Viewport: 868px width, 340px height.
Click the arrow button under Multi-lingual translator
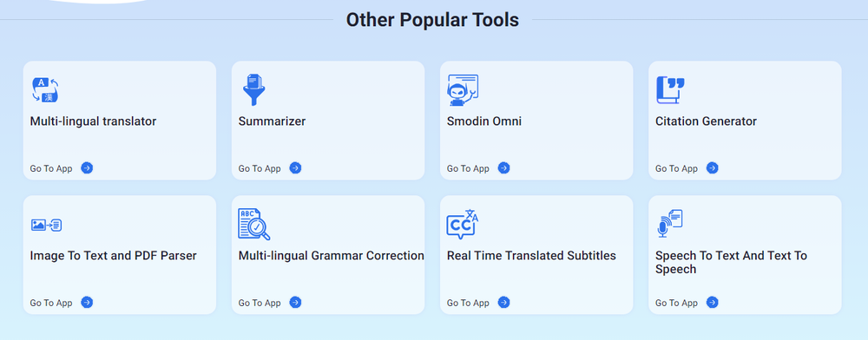point(87,168)
